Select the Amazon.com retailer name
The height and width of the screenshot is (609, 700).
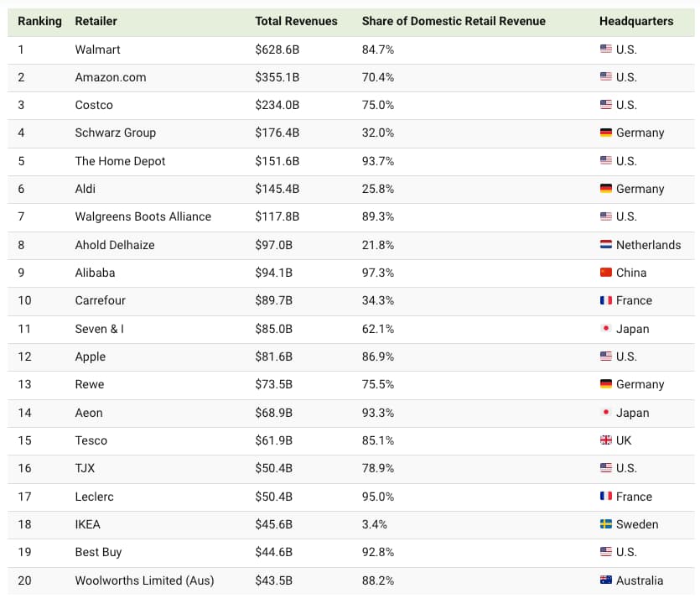(x=110, y=77)
